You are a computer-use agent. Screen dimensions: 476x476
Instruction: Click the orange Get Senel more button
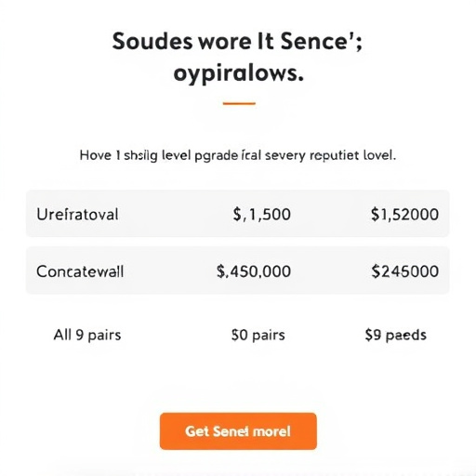[x=238, y=431]
